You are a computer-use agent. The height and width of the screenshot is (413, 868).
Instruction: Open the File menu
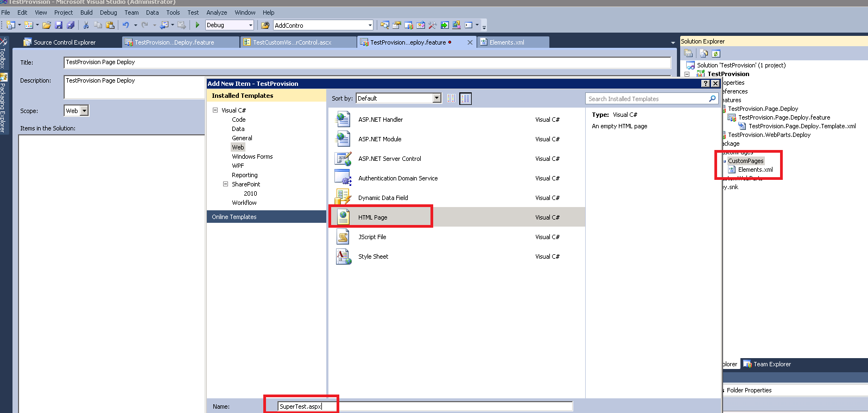[x=5, y=12]
